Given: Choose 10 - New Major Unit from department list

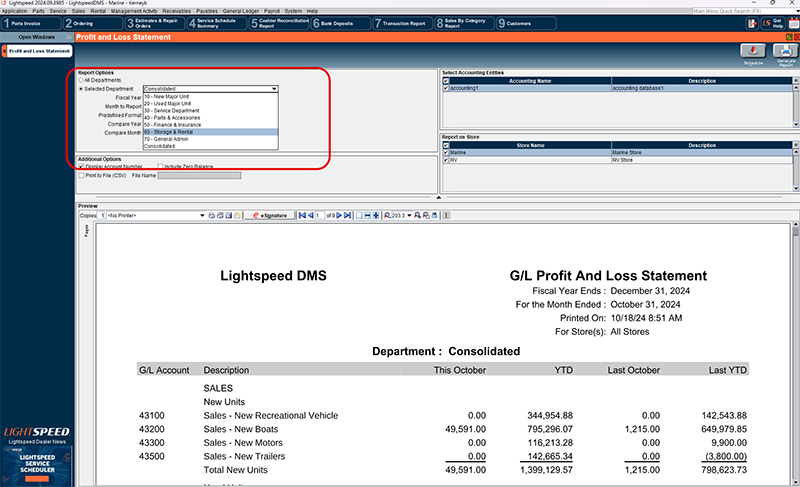Looking at the screenshot, I should pos(211,96).
